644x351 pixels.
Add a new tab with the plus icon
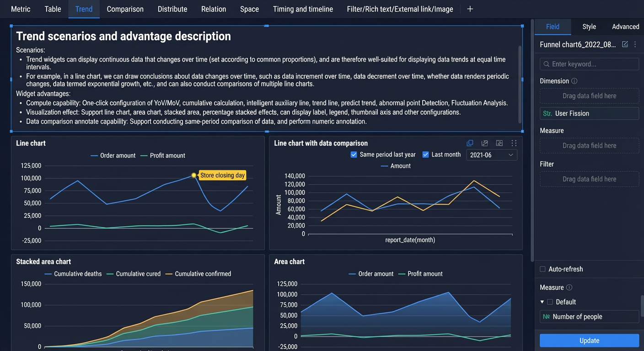pos(470,9)
